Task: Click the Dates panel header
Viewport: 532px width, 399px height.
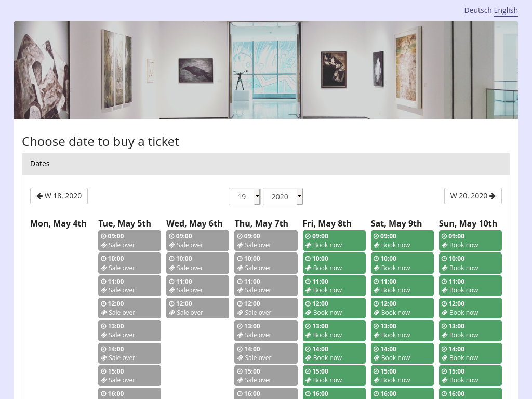Action: [x=266, y=164]
